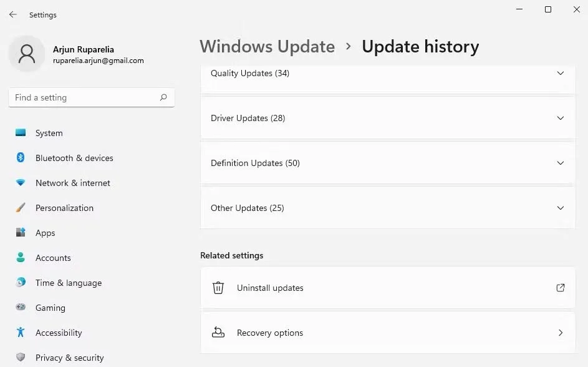Screen dimensions: 588x367
Task: Open the System settings category
Action: coord(49,133)
